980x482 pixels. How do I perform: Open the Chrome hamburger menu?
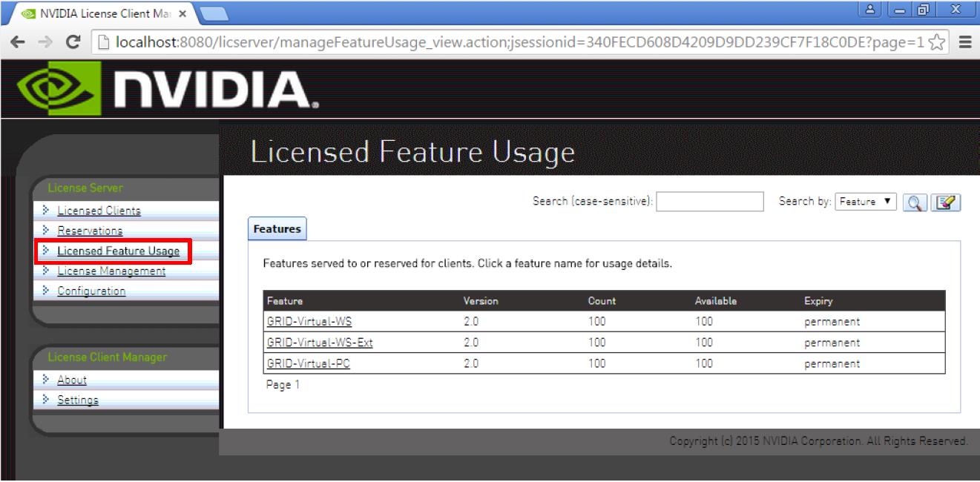click(966, 43)
